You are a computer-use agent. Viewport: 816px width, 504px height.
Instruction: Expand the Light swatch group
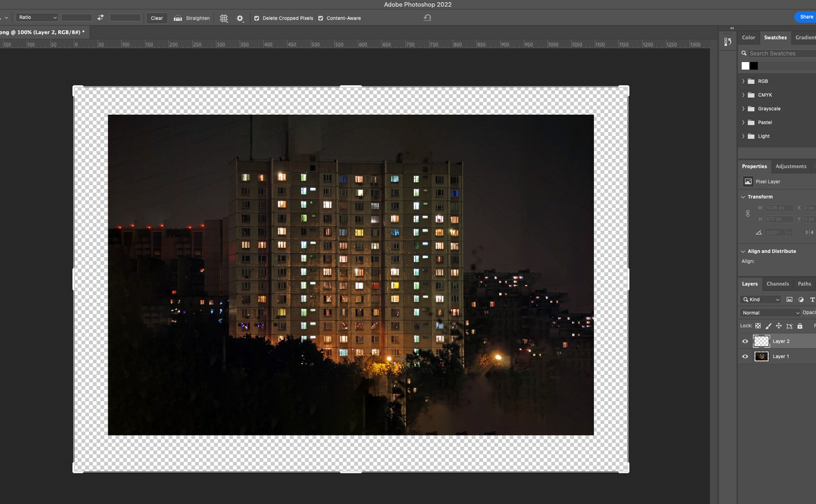743,136
